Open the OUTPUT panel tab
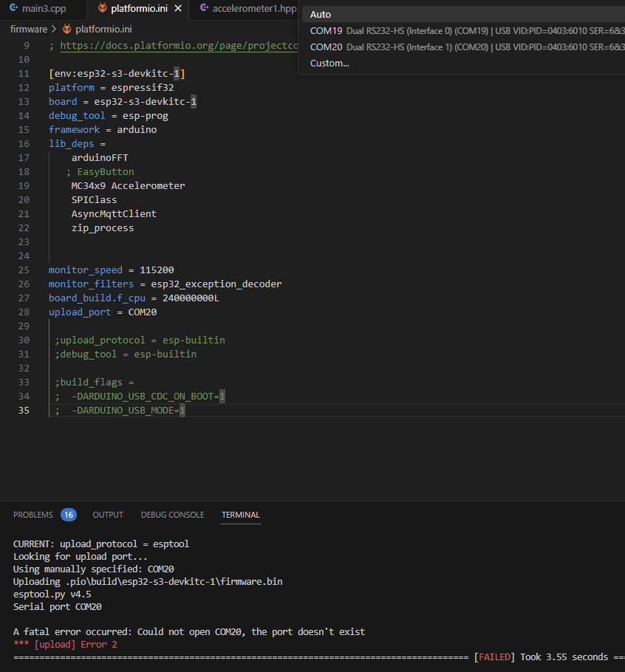Screen dimensions: 625x672 [x=108, y=515]
